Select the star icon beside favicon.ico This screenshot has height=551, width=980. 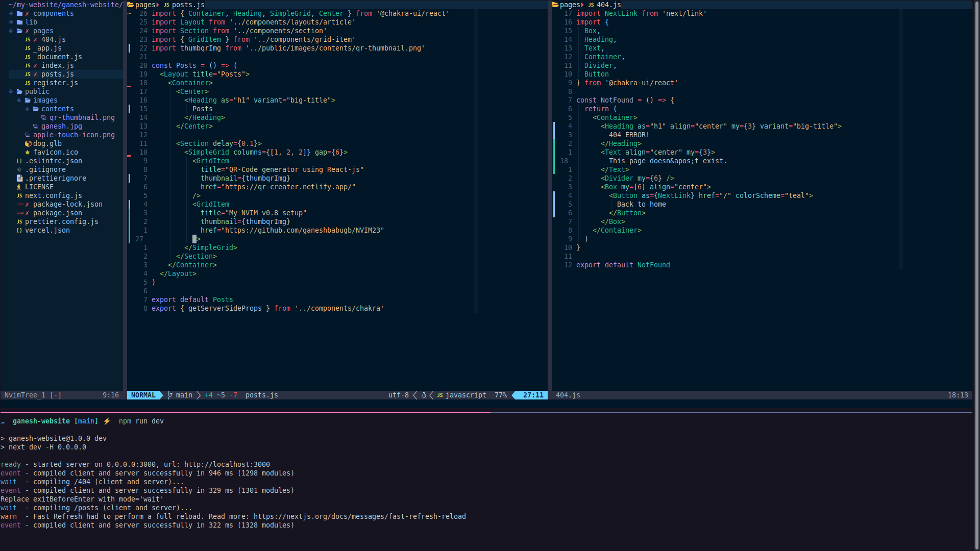(28, 152)
